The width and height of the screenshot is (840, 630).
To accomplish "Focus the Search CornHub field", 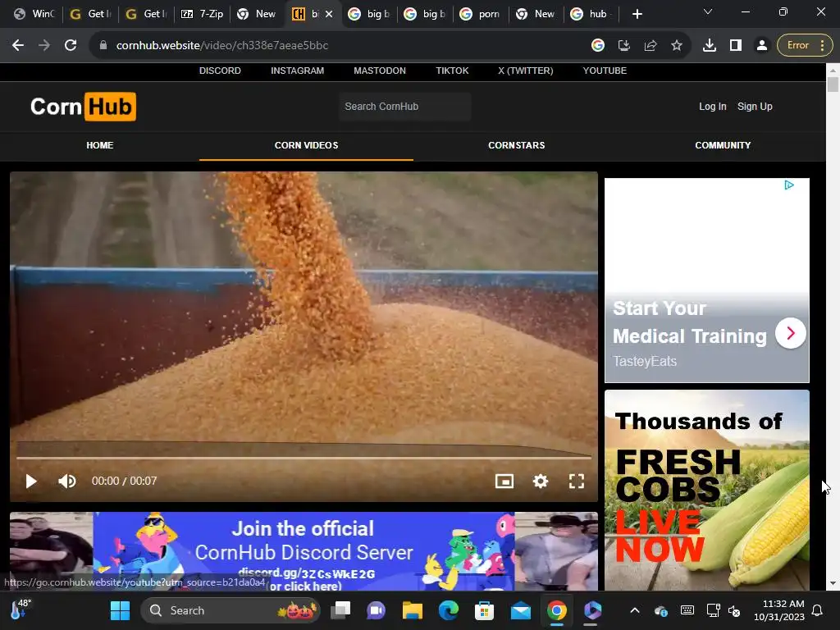I will click(x=404, y=107).
